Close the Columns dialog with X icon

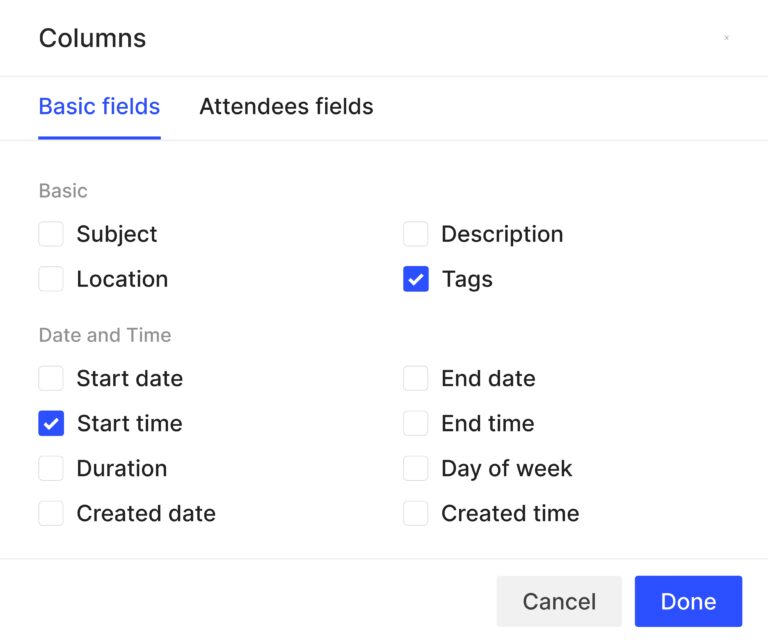(x=726, y=38)
